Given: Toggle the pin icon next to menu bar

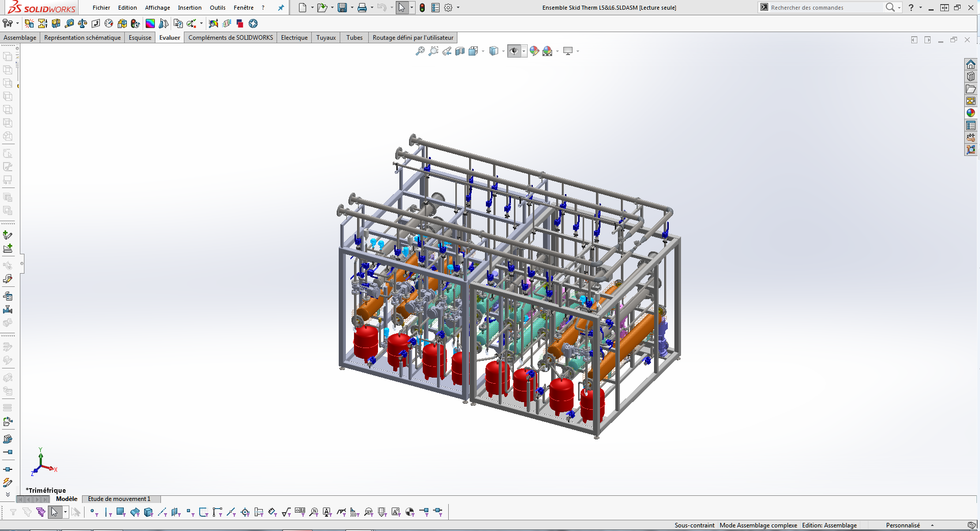Looking at the screenshot, I should point(281,8).
